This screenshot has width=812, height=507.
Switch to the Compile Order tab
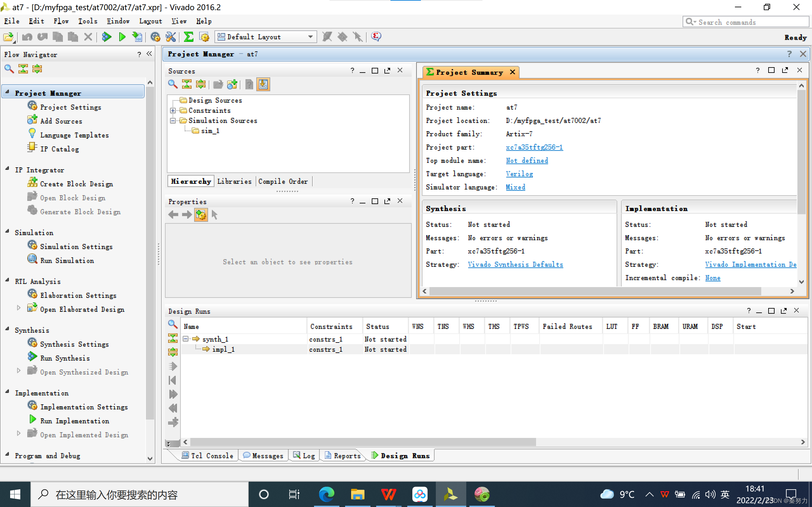point(284,181)
